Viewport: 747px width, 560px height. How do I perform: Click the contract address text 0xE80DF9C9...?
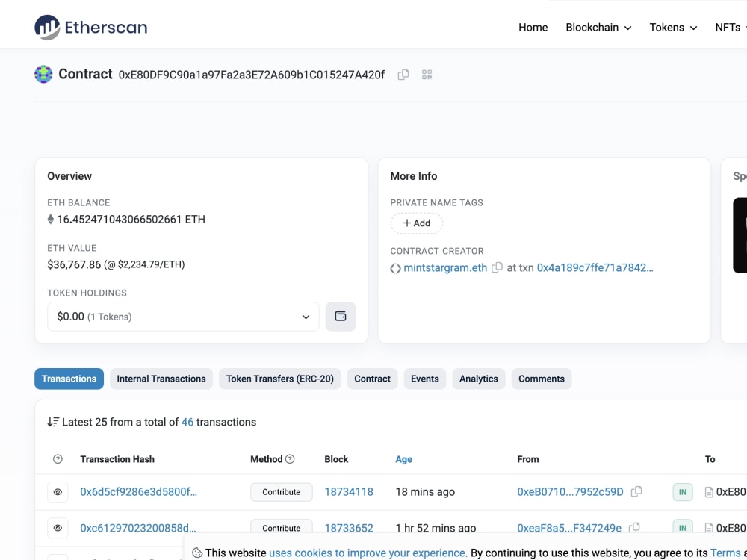(x=252, y=75)
